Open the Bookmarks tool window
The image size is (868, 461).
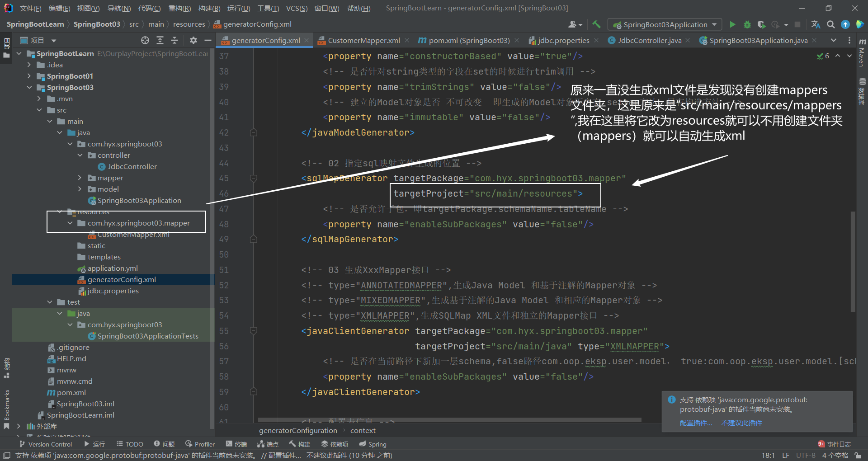[x=6, y=409]
